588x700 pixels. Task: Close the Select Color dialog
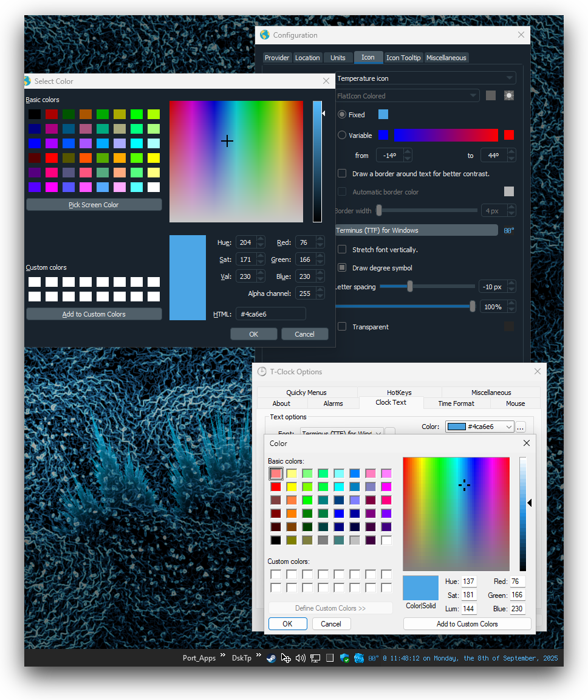click(326, 81)
